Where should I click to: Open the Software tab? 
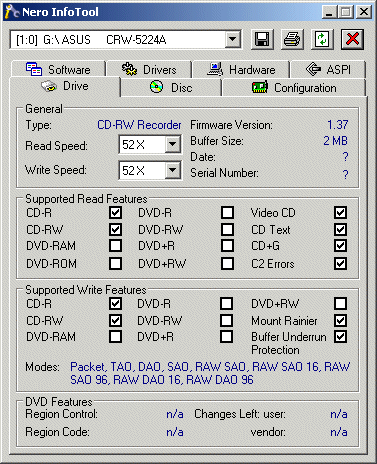click(58, 69)
